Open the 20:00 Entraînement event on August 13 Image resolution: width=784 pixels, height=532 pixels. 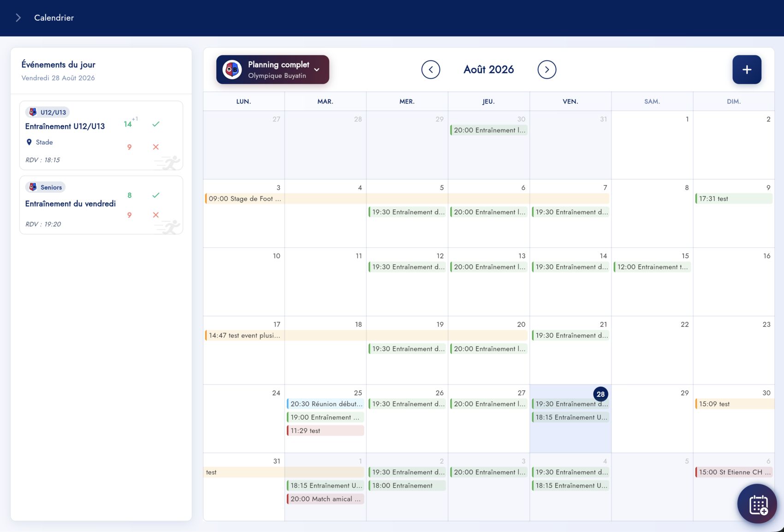pyautogui.click(x=489, y=267)
